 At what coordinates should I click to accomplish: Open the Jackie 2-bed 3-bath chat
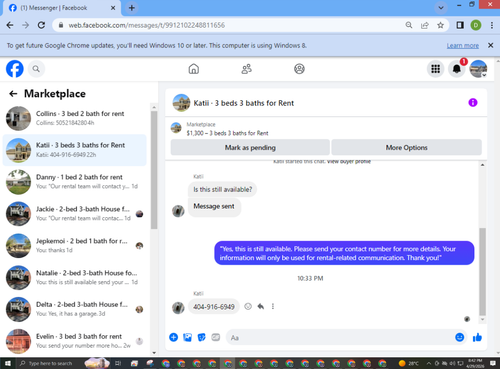75,214
